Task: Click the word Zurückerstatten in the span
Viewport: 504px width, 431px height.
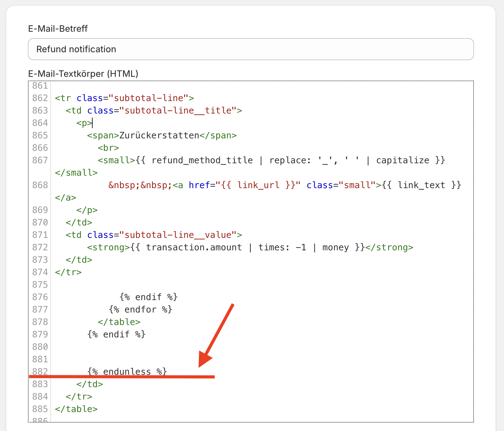Action: [x=159, y=135]
